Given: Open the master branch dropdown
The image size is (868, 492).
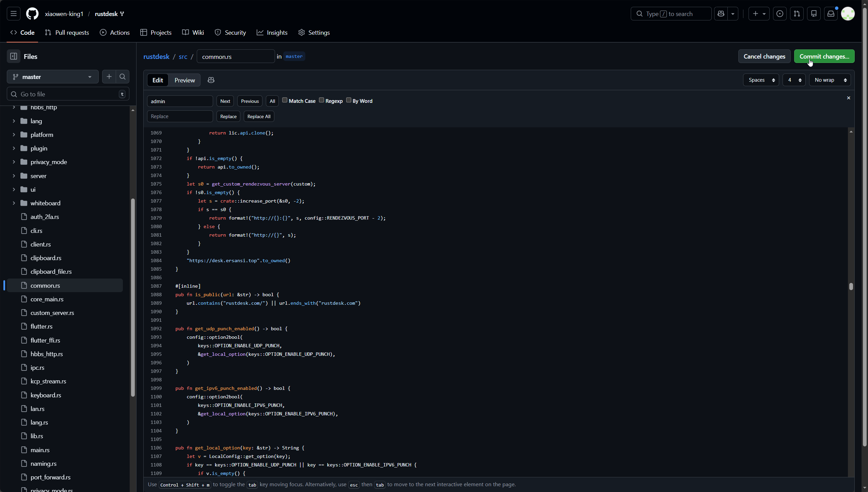Looking at the screenshot, I should pyautogui.click(x=53, y=77).
